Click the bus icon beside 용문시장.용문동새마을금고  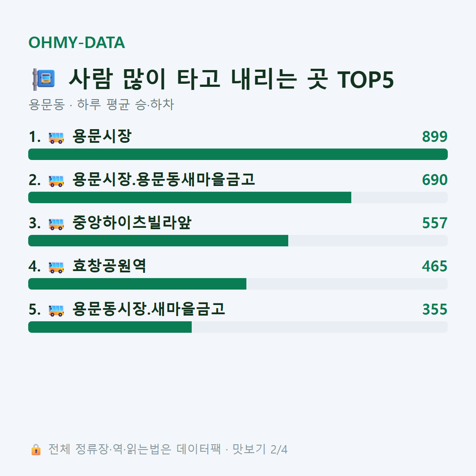tap(56, 181)
